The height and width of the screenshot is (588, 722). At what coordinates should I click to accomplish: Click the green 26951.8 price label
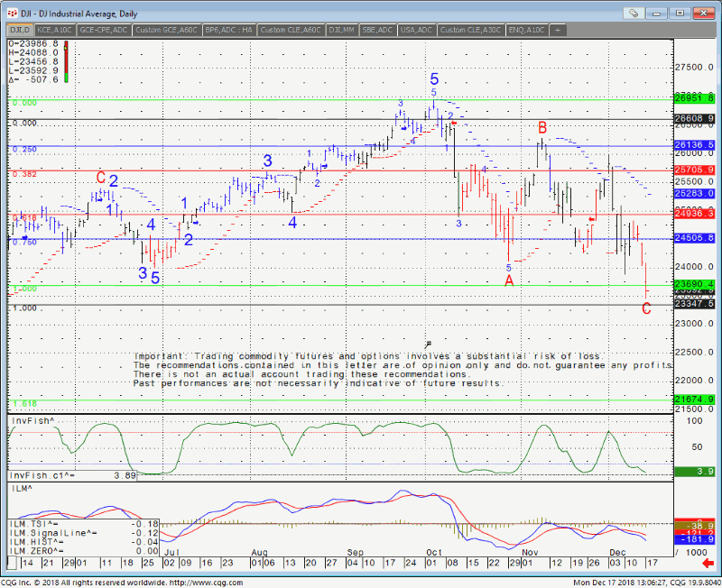coord(694,98)
